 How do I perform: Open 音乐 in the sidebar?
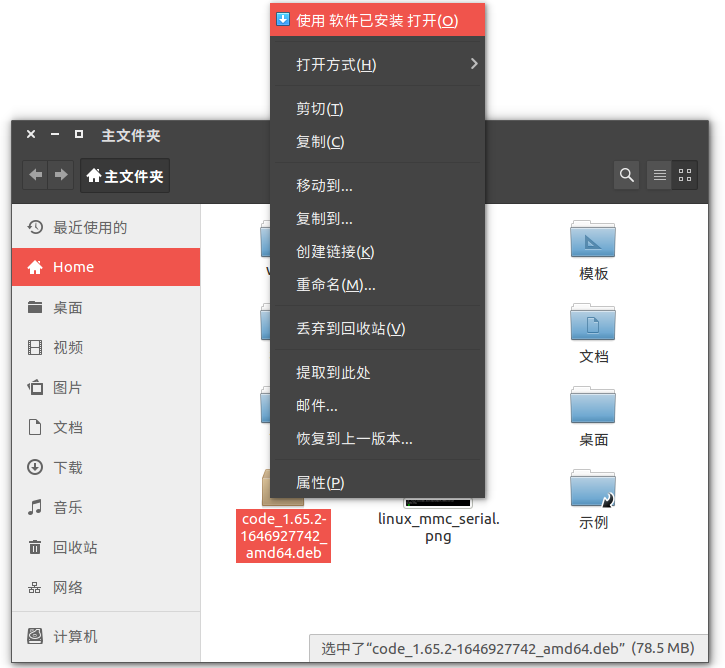[106, 507]
